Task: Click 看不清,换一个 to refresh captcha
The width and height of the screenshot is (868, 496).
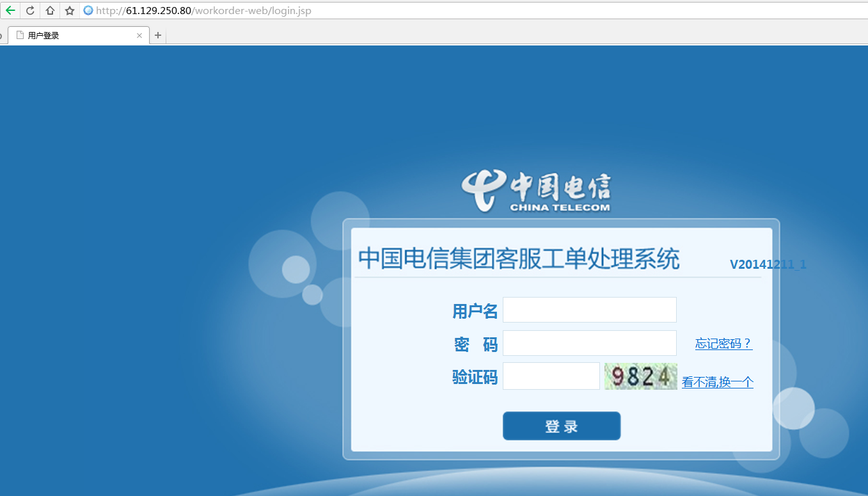Action: coord(718,382)
